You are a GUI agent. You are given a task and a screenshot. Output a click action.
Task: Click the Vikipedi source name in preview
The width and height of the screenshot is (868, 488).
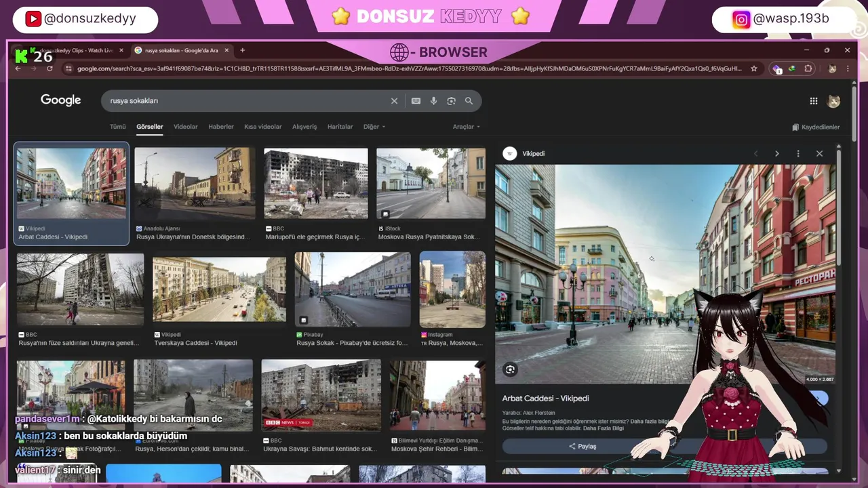click(x=534, y=154)
